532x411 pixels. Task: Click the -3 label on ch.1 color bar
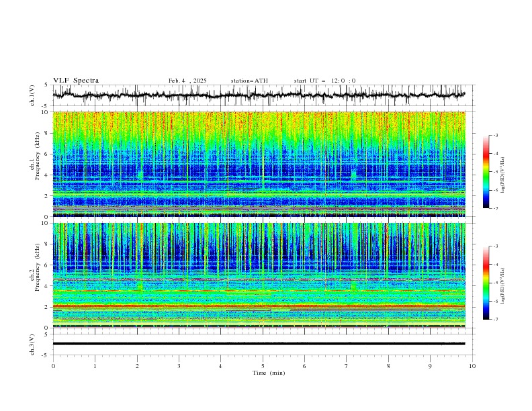[495, 135]
